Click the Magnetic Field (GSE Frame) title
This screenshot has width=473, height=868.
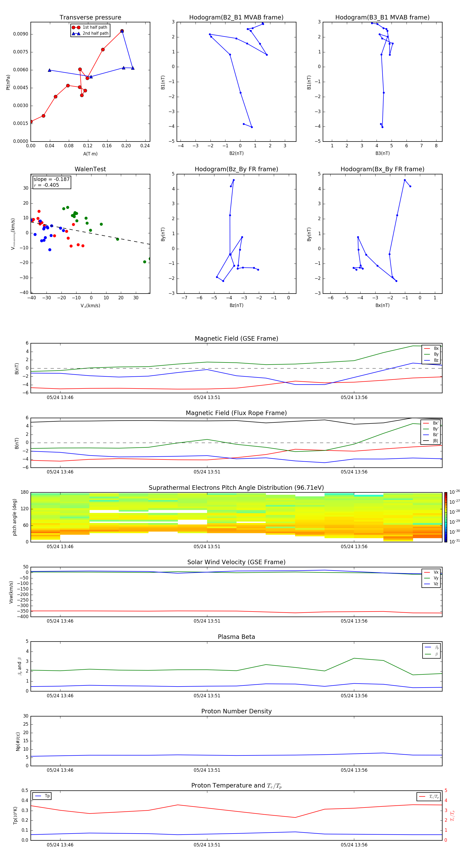coord(236,339)
